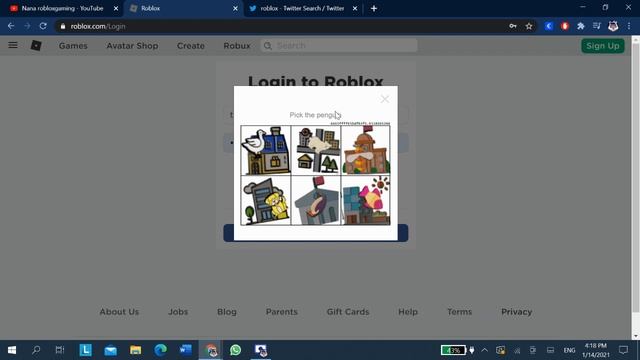The image size is (640, 360).
Task: Click the green Sign Up button
Action: 603,46
